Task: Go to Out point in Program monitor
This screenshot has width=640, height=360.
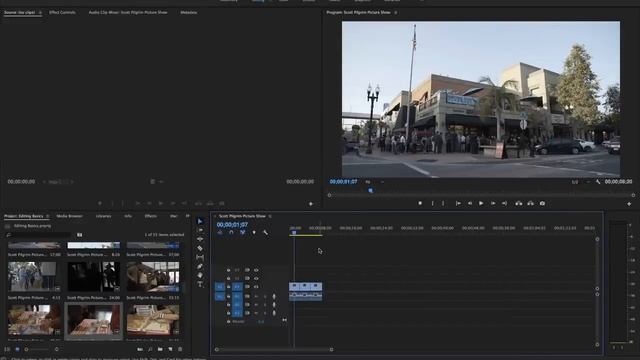Action: point(504,203)
